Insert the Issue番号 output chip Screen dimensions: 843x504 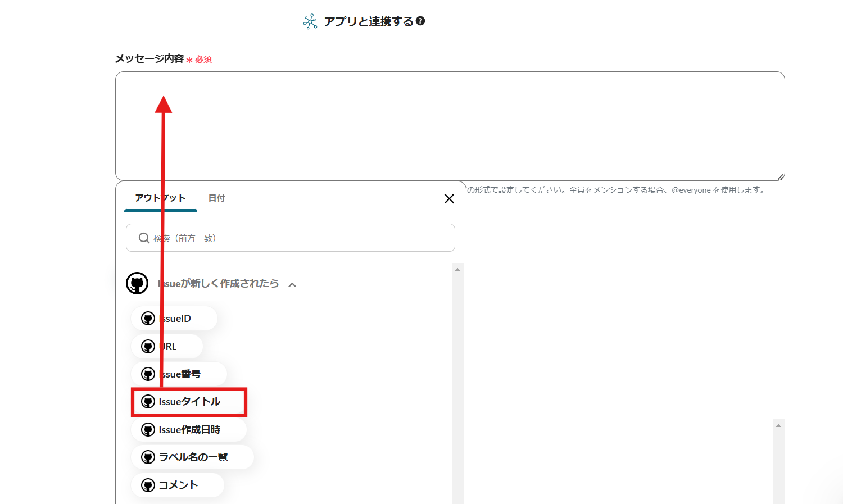(x=179, y=374)
